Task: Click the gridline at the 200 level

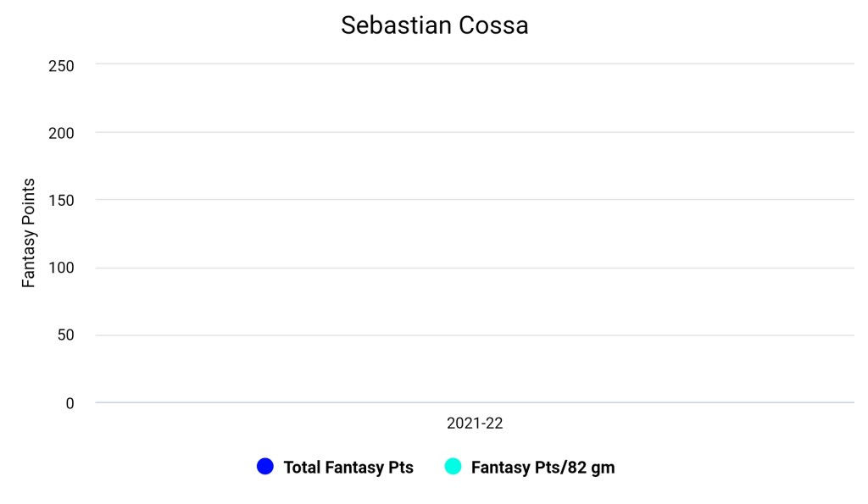Action: [x=475, y=132]
